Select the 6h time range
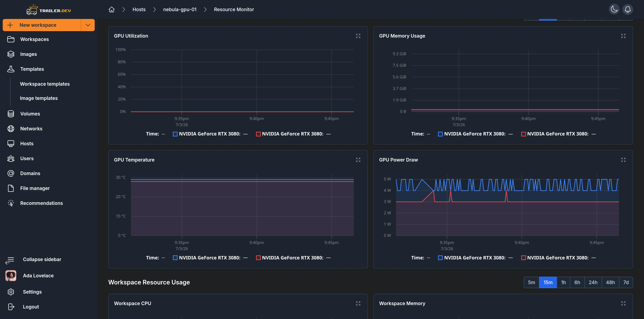This screenshot has height=319, width=644. pyautogui.click(x=577, y=282)
